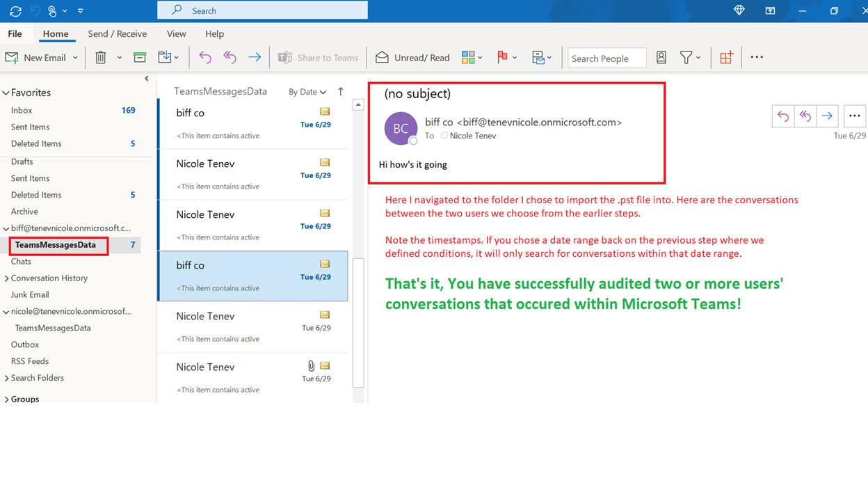Viewport: 868px width, 499px height.
Task: Toggle Unread/ Read status
Action: [x=412, y=58]
